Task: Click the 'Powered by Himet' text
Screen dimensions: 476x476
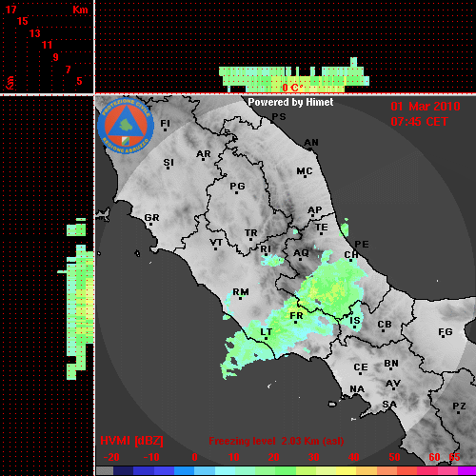Action: (x=290, y=102)
